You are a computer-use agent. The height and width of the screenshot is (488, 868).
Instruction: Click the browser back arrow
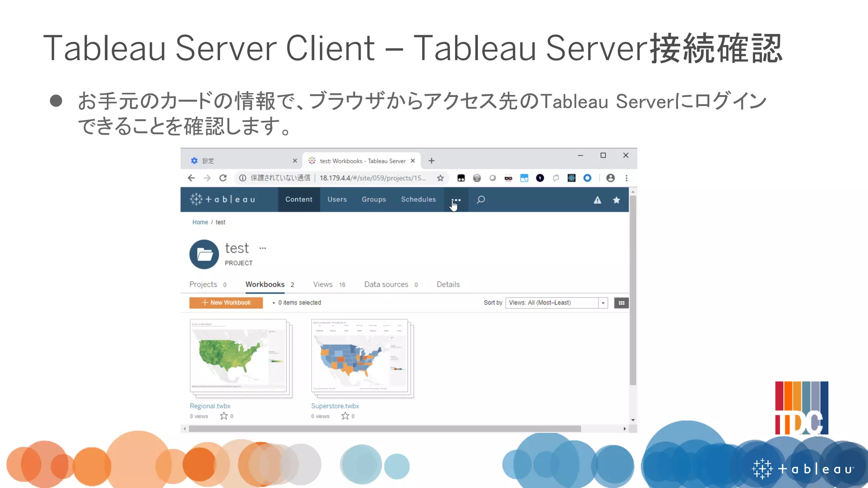(192, 178)
